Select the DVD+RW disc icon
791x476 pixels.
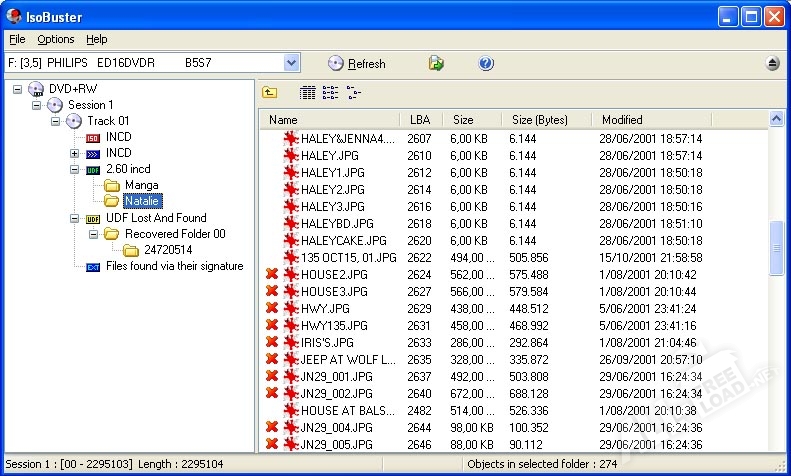click(x=36, y=89)
